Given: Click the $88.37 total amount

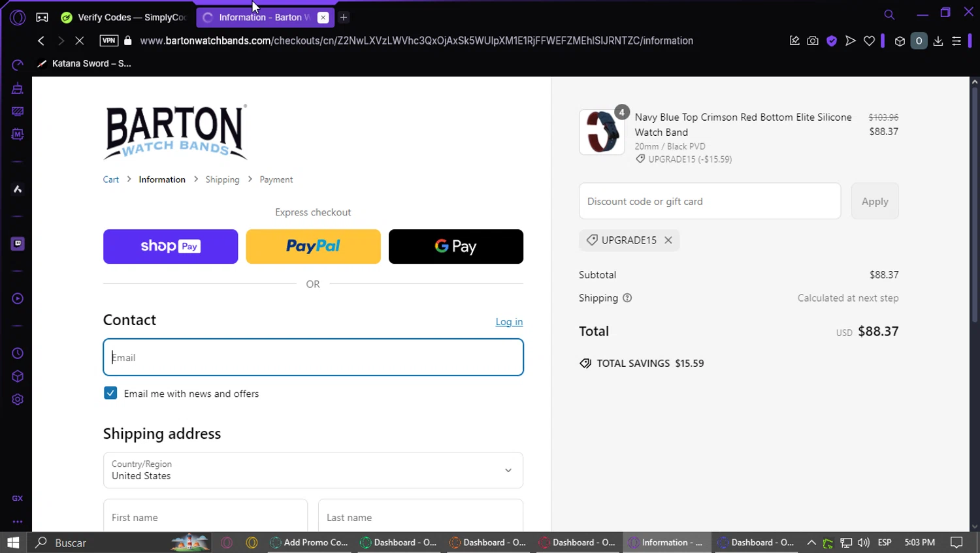Looking at the screenshot, I should pyautogui.click(x=878, y=331).
